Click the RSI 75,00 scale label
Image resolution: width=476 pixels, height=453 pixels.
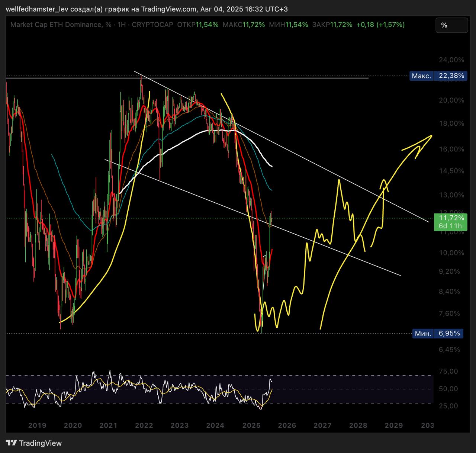[x=448, y=371]
